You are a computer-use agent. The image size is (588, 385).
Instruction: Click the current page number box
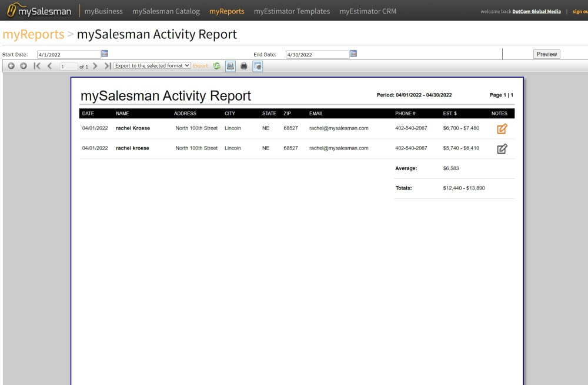[68, 67]
